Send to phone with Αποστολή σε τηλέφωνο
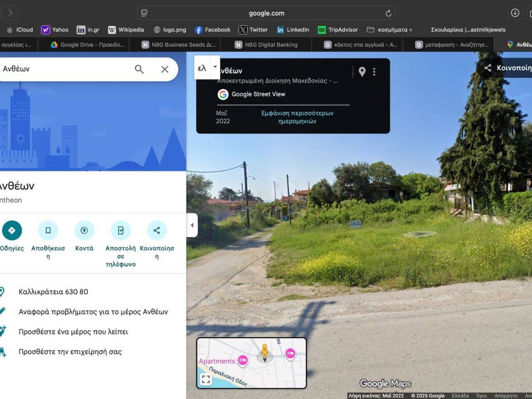532x399 pixels. click(121, 230)
